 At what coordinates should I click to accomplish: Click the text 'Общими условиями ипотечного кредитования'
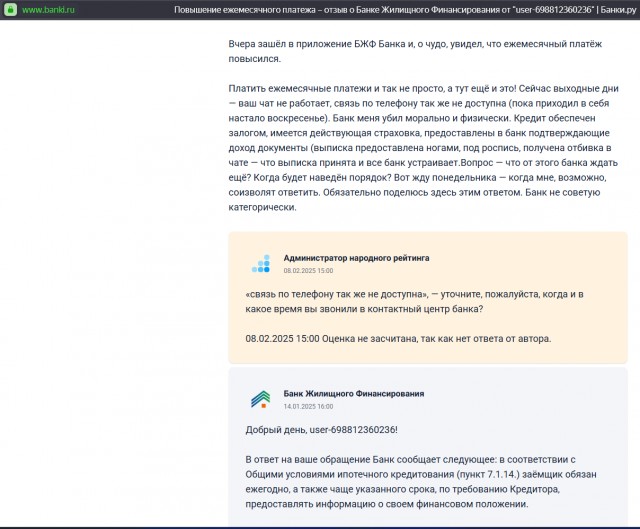[350, 474]
